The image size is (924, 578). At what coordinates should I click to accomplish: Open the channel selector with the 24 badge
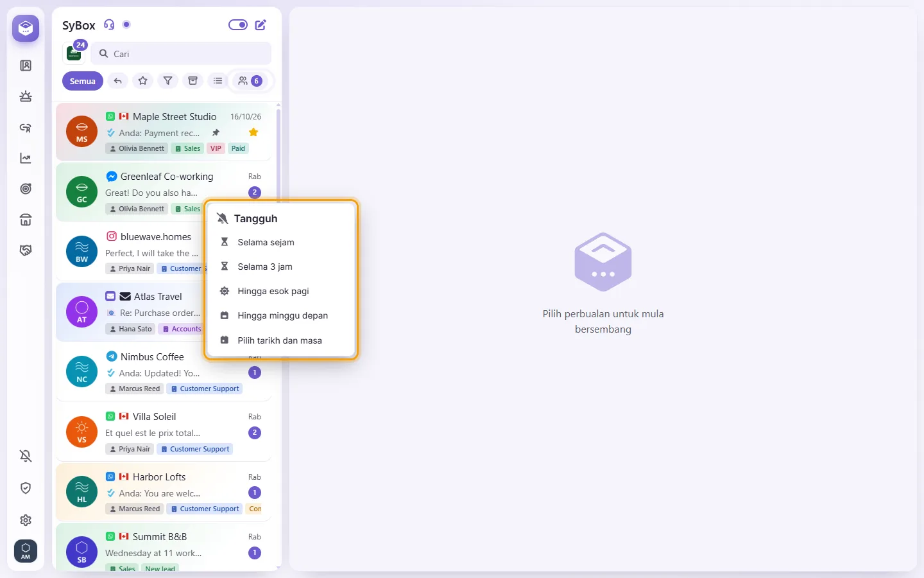[x=74, y=53]
